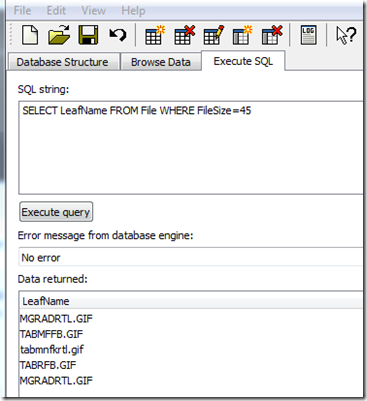Select the TABRFB.GIF result row
Screen dimensions: 367x401
point(191,365)
